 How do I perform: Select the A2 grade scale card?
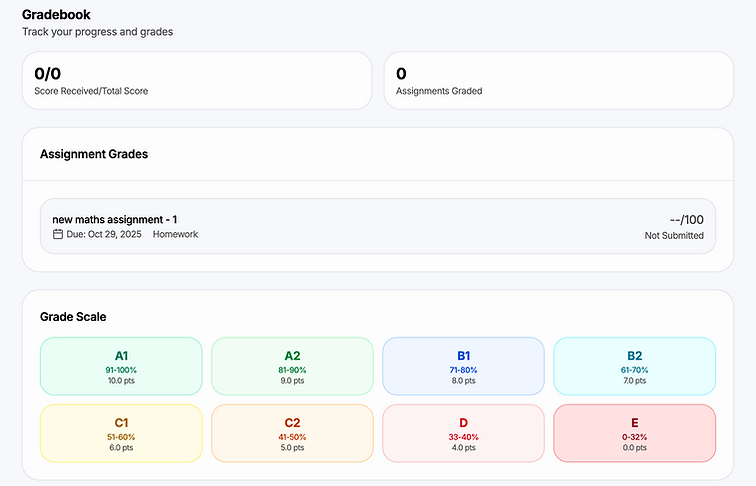pyautogui.click(x=292, y=366)
